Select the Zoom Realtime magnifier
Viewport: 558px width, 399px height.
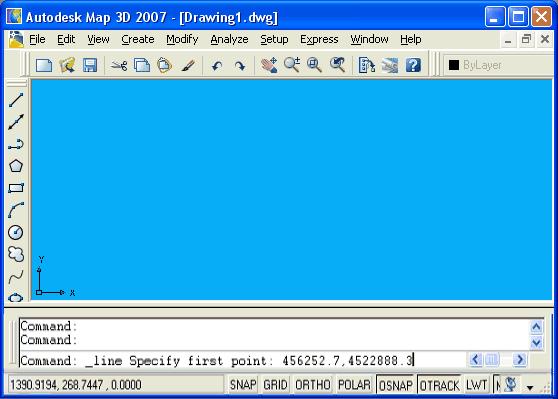coord(292,65)
